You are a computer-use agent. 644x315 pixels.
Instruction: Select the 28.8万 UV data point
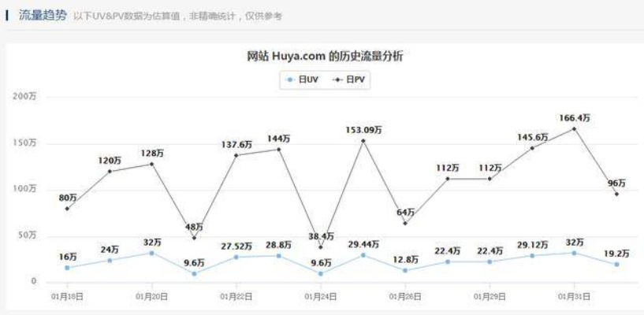coord(278,256)
